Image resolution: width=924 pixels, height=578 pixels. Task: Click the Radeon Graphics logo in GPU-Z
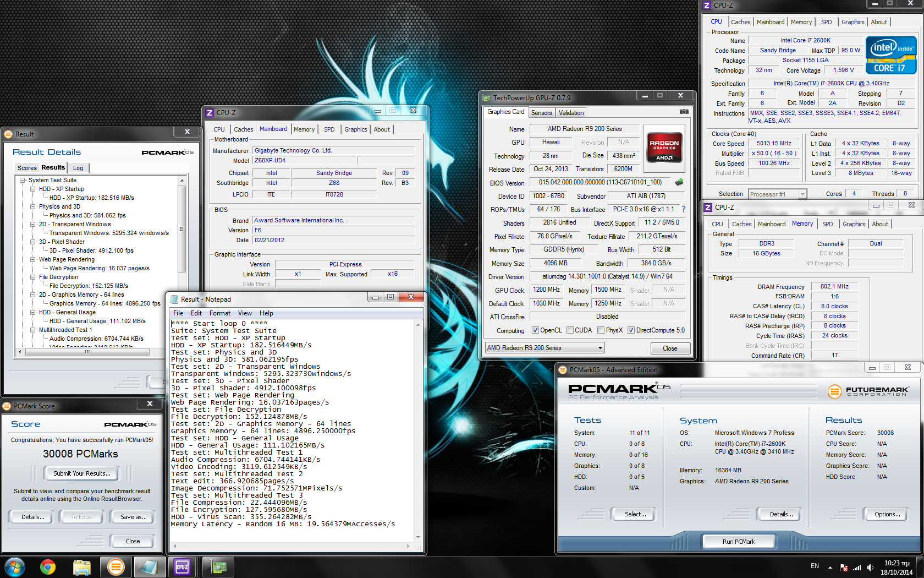pos(664,147)
